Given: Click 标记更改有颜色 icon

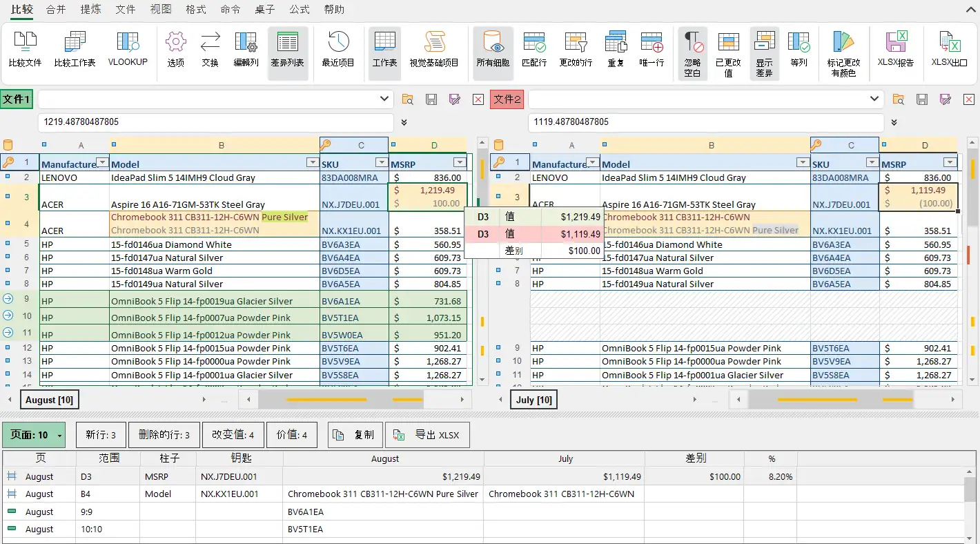Looking at the screenshot, I should coord(843,54).
